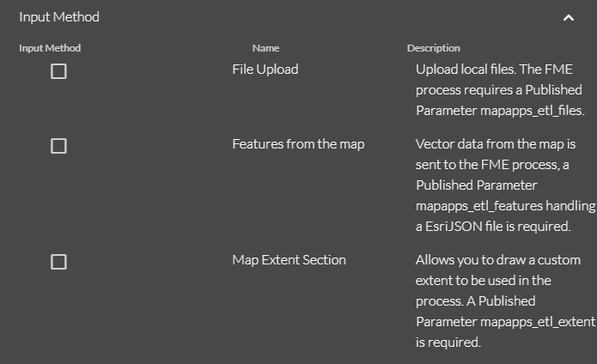
Task: Click the Input Method panel title
Action: pos(59,17)
